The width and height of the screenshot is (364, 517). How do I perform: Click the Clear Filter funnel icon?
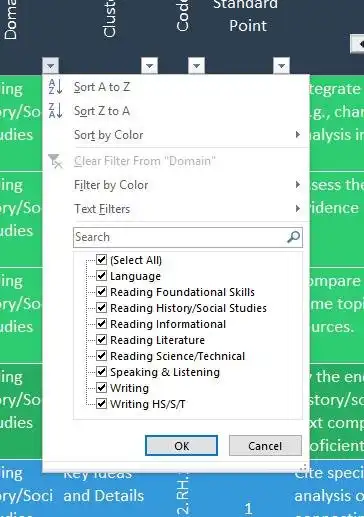pos(55,161)
